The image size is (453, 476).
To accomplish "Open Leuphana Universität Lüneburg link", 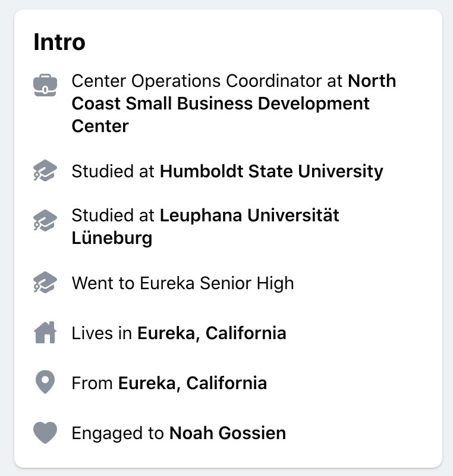I will point(205,227).
